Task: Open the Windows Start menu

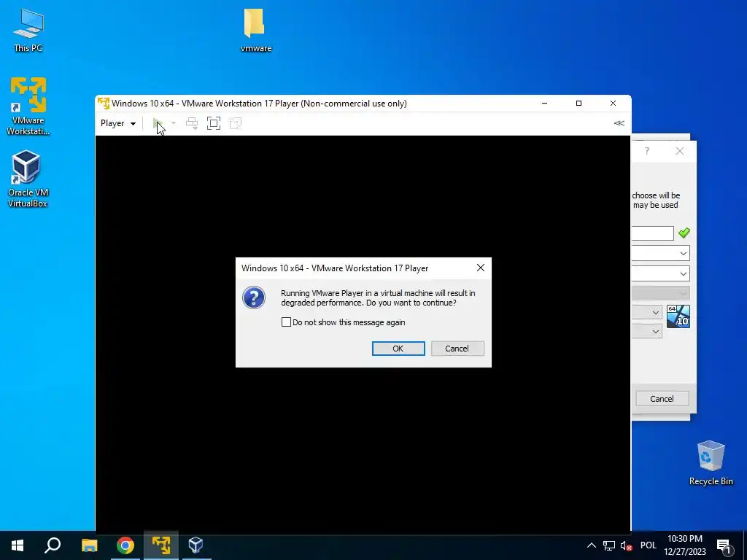Action: click(18, 545)
